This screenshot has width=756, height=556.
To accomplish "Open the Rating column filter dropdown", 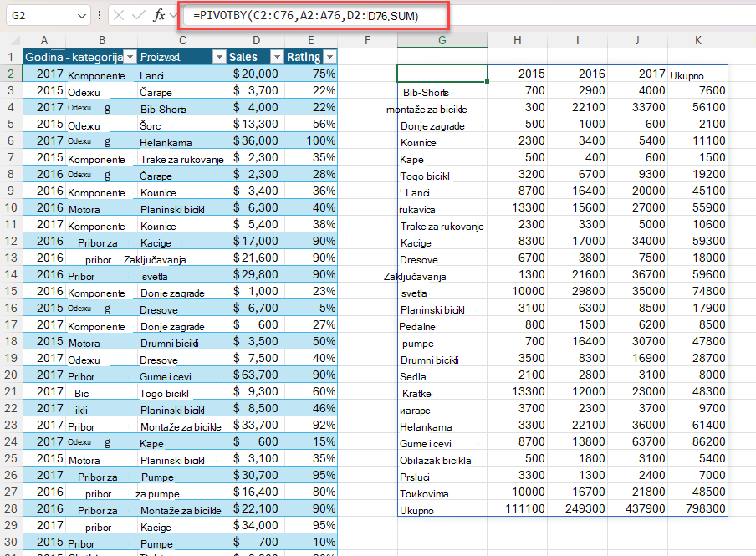I will click(329, 58).
